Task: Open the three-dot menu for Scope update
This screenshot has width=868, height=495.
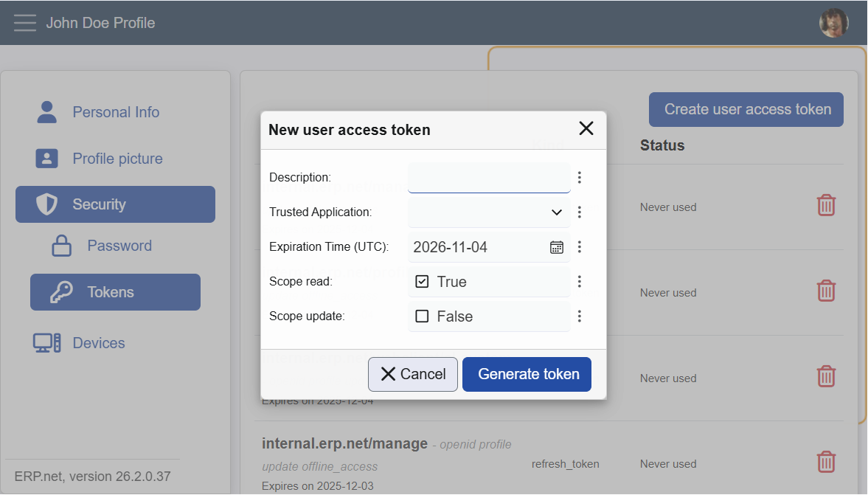Action: tap(580, 316)
